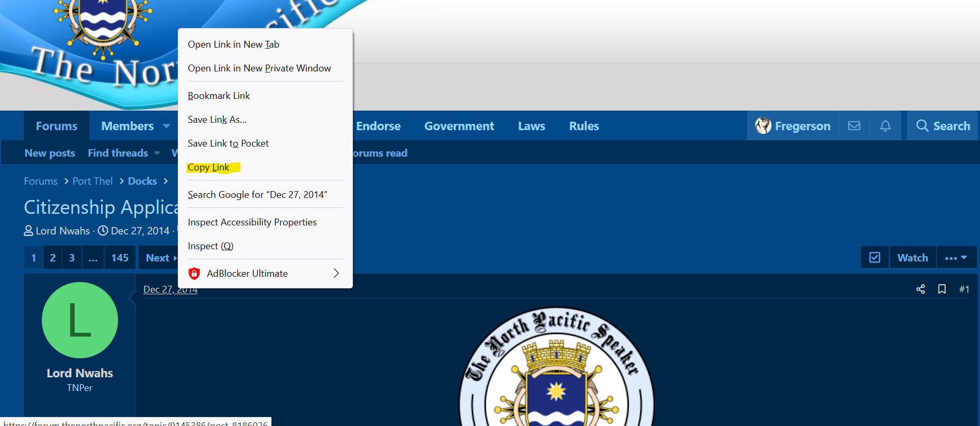Expand the three-dots more options menu
Viewport: 980px width, 426px height.
click(x=956, y=258)
